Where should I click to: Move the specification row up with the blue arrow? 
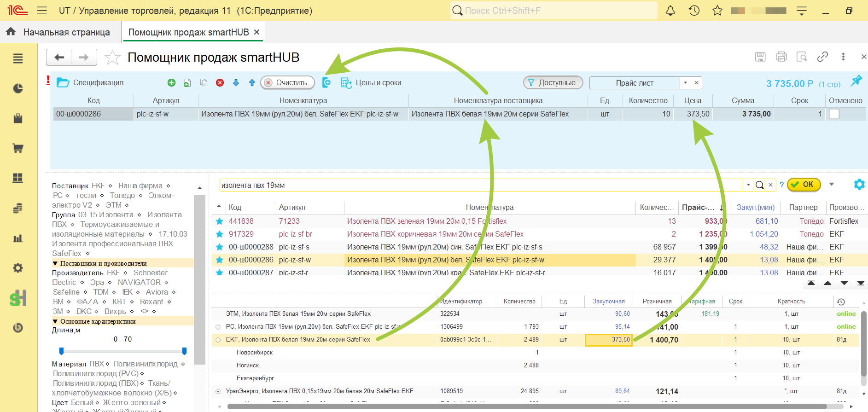252,83
